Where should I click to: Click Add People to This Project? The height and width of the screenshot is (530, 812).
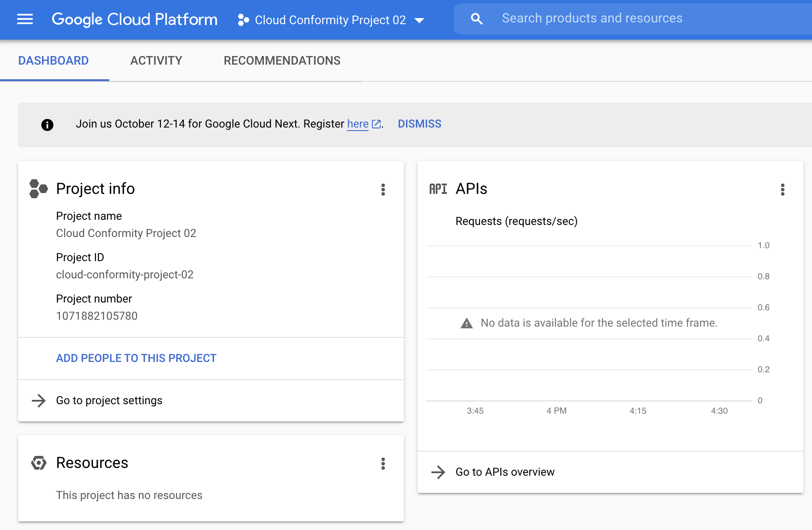tap(136, 359)
